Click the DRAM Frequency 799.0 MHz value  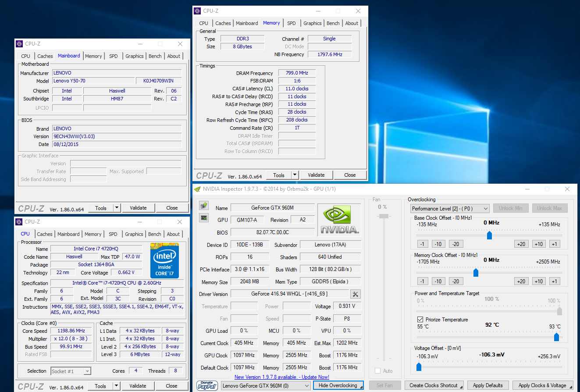point(297,73)
